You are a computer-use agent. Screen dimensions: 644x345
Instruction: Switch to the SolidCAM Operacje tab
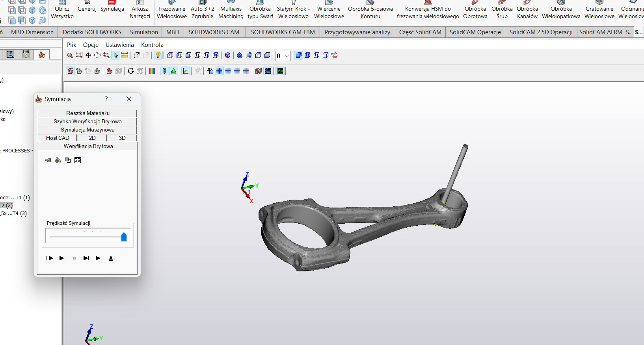[475, 32]
